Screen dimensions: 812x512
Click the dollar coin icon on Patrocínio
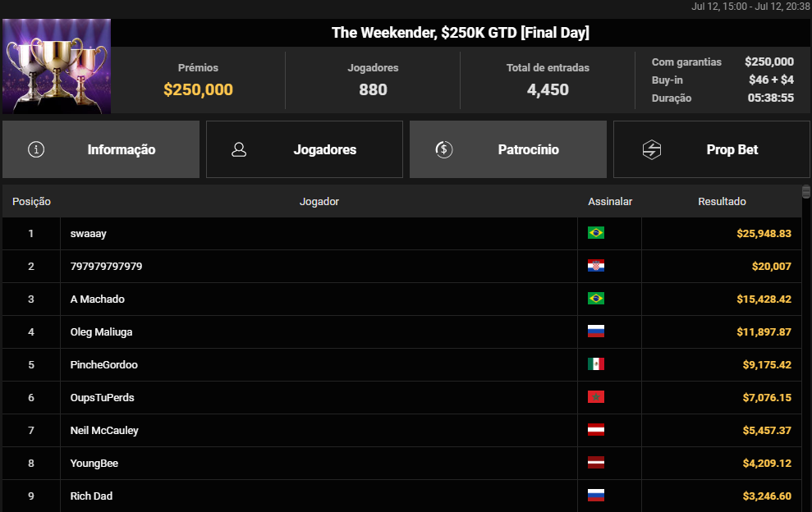pos(444,149)
